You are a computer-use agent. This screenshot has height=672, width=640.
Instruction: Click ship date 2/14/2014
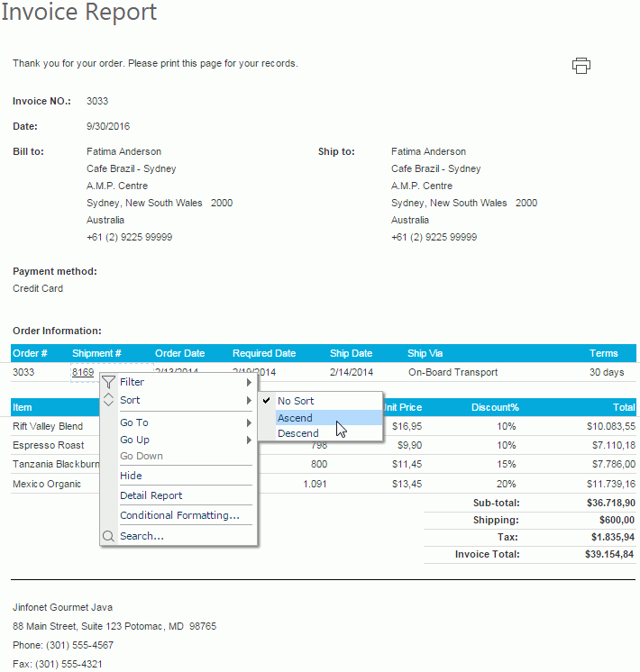[x=352, y=372]
